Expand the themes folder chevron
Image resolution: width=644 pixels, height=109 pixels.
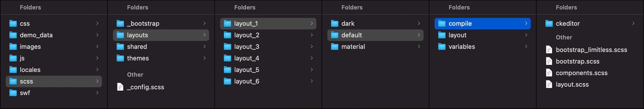204,58
